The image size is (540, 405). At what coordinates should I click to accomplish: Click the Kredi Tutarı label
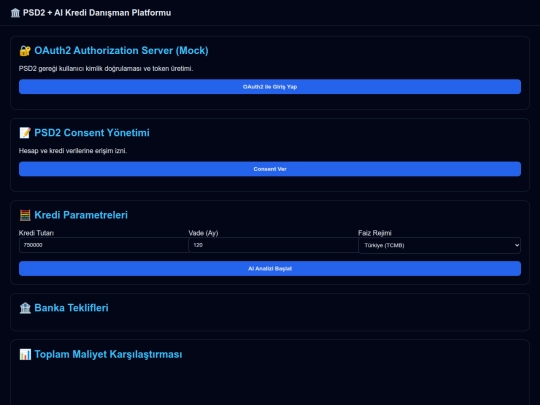click(x=36, y=233)
